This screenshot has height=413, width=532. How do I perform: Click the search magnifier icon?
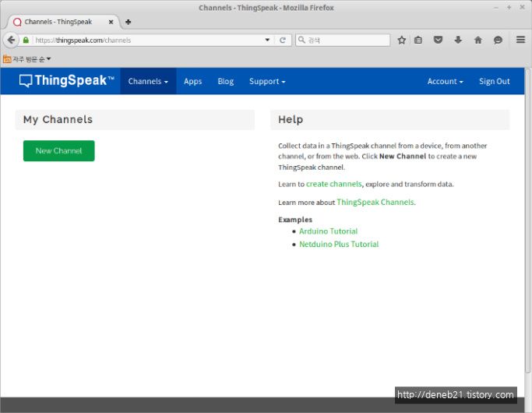pyautogui.click(x=301, y=40)
